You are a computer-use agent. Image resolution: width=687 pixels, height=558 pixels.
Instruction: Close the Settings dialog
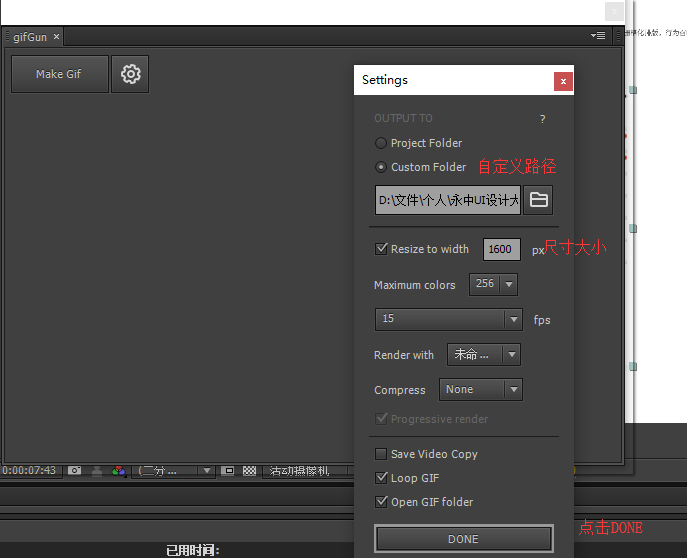click(x=563, y=81)
